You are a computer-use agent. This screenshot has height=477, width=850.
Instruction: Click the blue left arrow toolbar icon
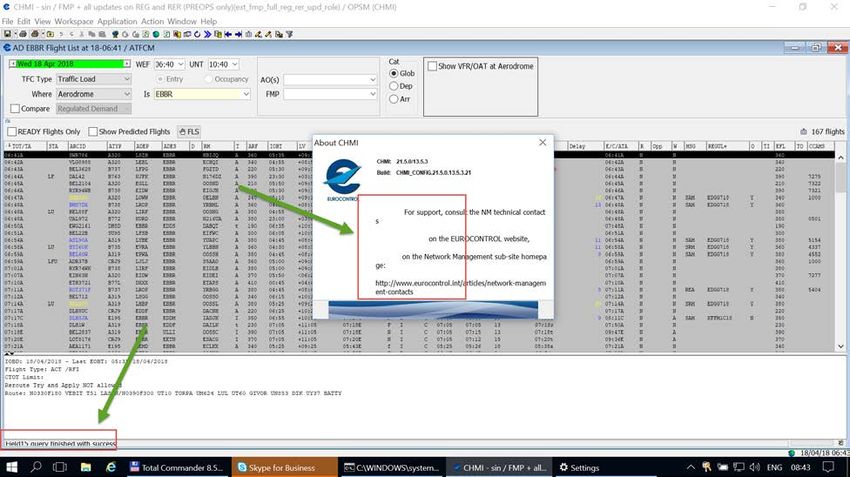coord(228,34)
